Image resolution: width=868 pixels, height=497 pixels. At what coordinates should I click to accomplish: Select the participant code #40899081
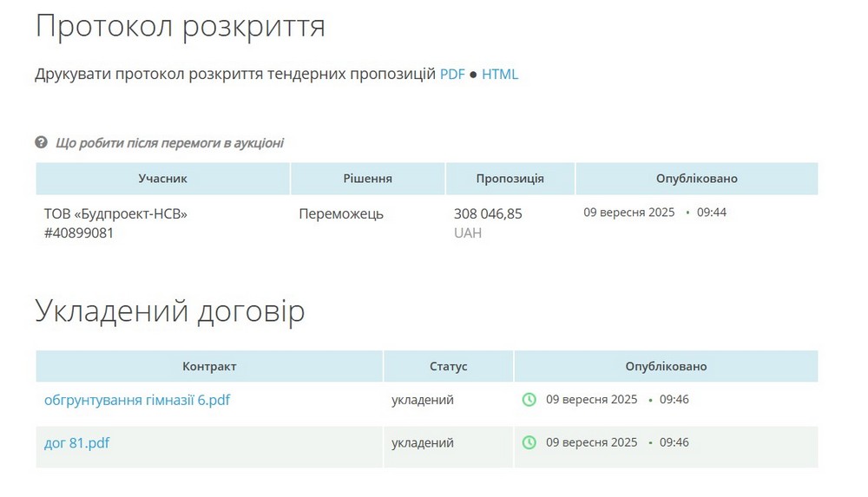point(79,233)
